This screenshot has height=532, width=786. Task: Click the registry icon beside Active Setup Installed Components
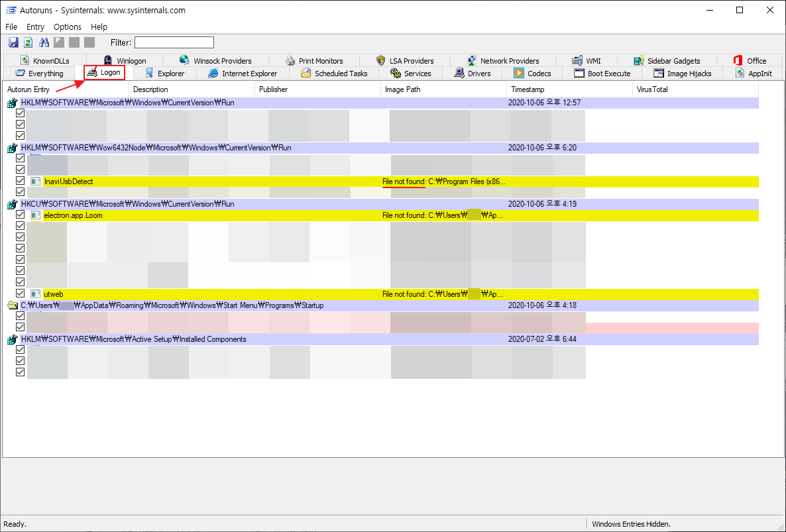[x=13, y=340]
